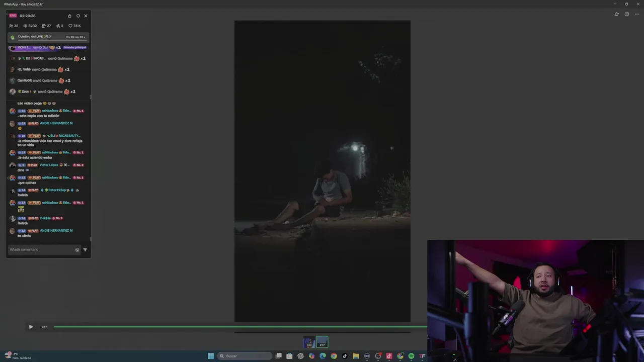Open Microsoft Edge from taskbar
This screenshot has height=362, width=644.
[x=323, y=356]
